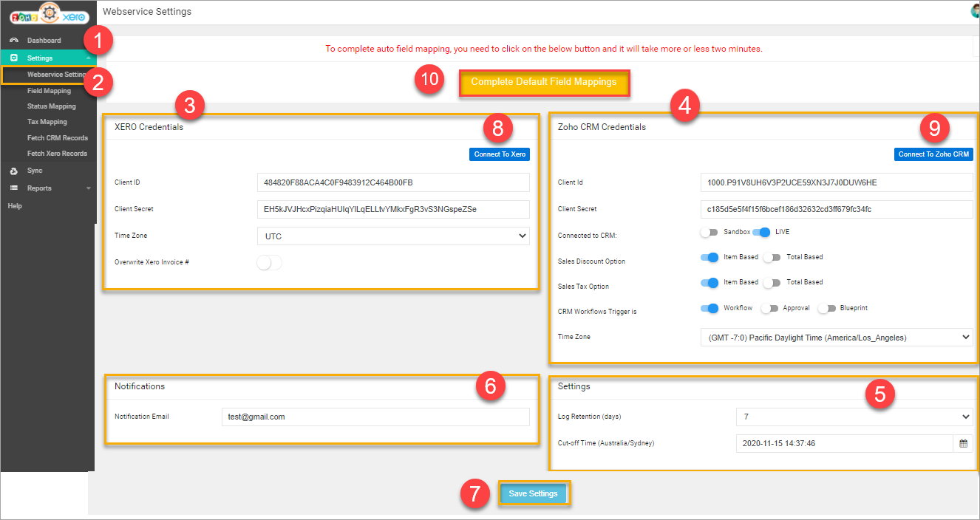
Task: Toggle Sales Discount Item Based switch
Action: (x=709, y=257)
